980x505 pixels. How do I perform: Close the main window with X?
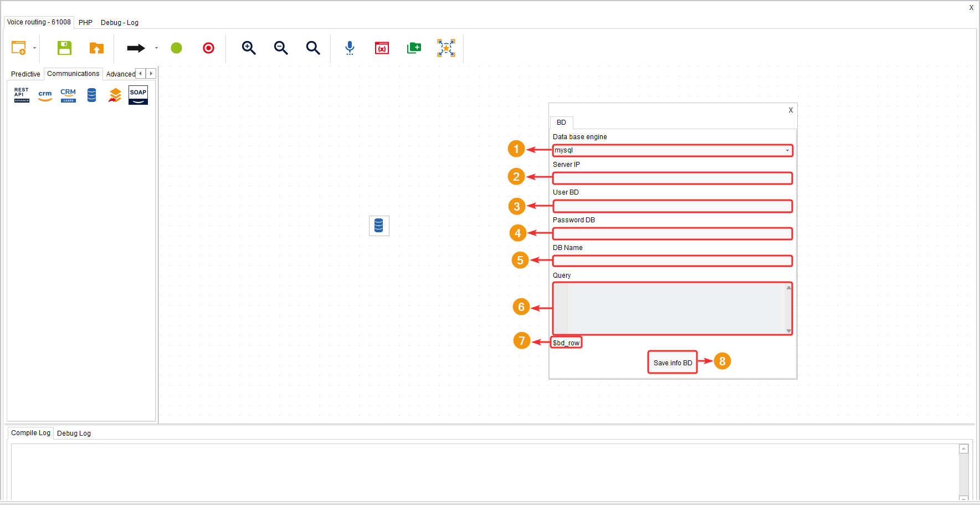(x=971, y=8)
